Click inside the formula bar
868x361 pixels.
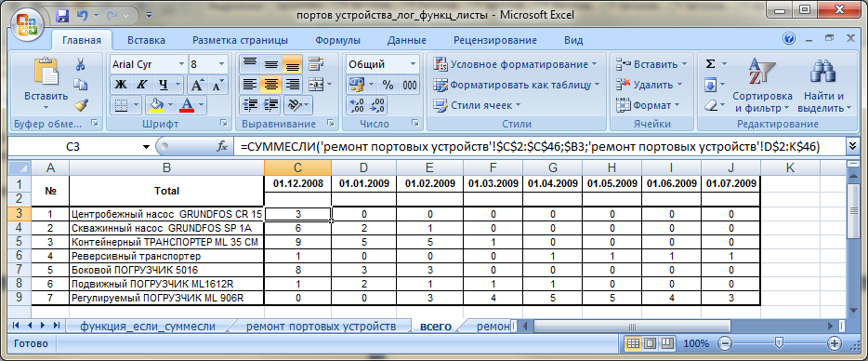click(539, 146)
